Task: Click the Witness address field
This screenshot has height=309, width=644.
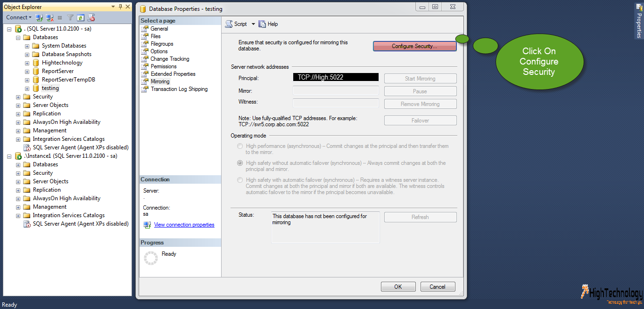Action: (x=336, y=103)
